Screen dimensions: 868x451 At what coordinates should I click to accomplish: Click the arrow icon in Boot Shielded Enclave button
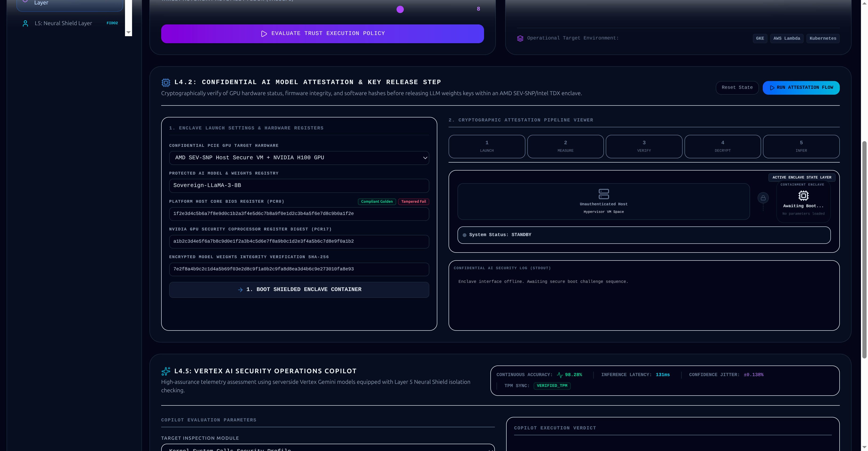(240, 290)
